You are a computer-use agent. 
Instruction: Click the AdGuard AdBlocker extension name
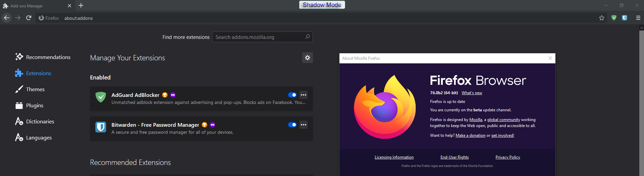[135, 95]
